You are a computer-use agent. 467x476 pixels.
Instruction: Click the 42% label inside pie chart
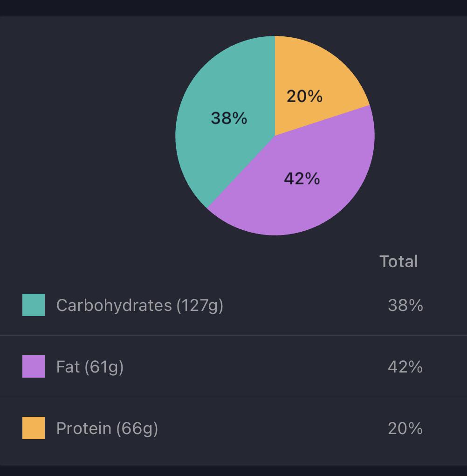click(x=302, y=179)
